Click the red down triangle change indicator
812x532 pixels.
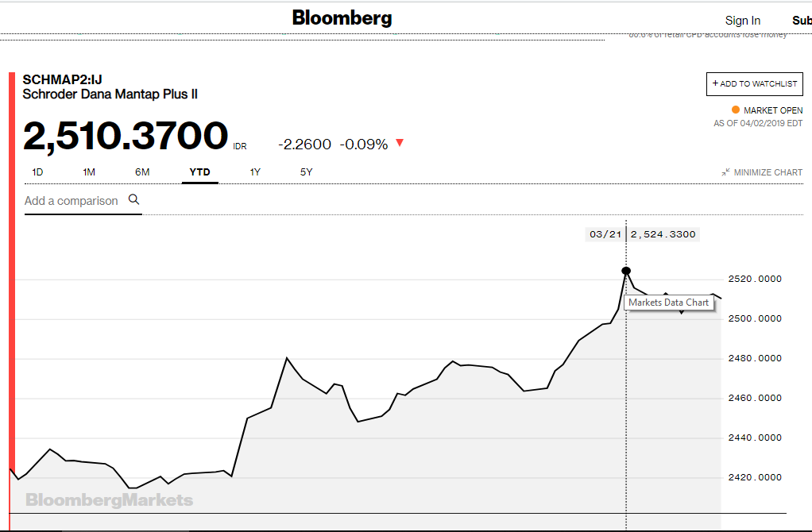click(400, 143)
